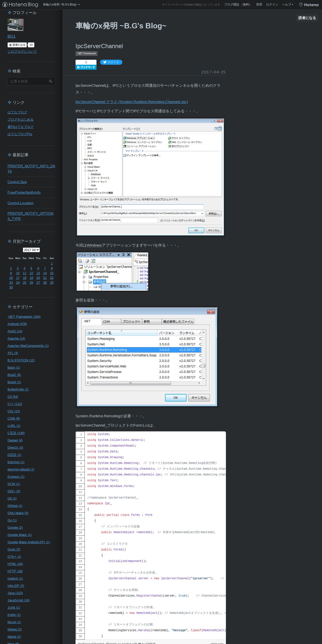Open category GNU Make (5)

(18, 513)
